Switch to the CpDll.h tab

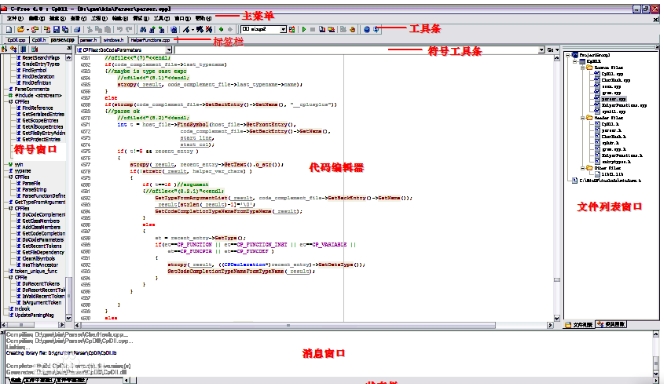[39, 40]
